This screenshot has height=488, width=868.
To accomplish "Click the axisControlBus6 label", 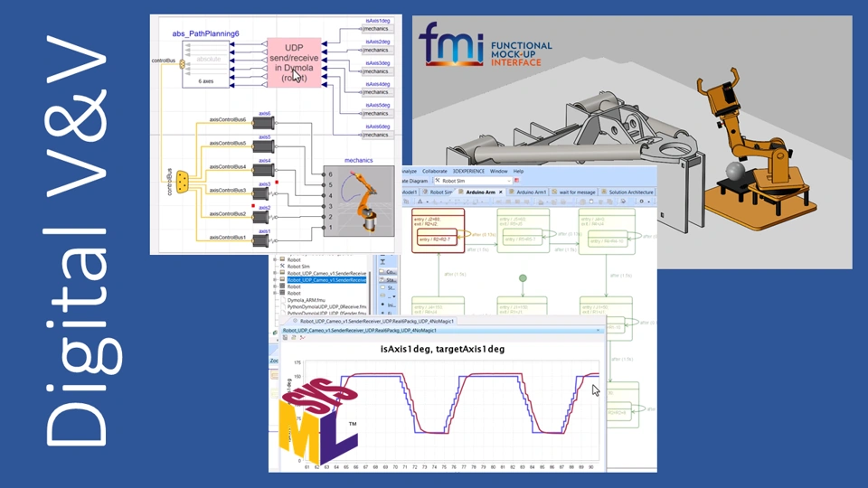I will click(x=228, y=119).
